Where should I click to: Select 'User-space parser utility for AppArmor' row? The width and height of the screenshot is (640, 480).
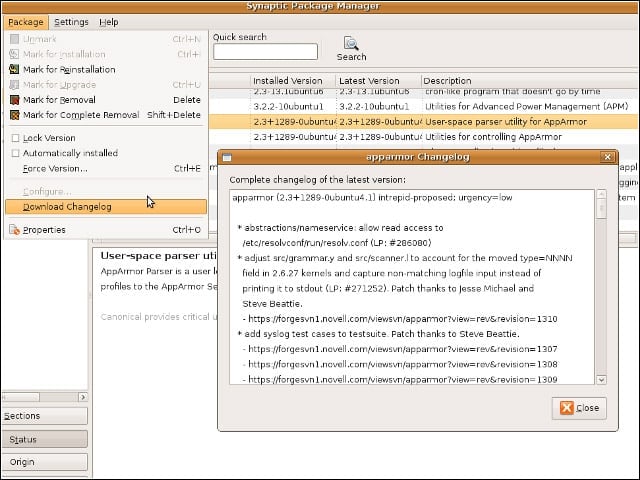coord(424,122)
